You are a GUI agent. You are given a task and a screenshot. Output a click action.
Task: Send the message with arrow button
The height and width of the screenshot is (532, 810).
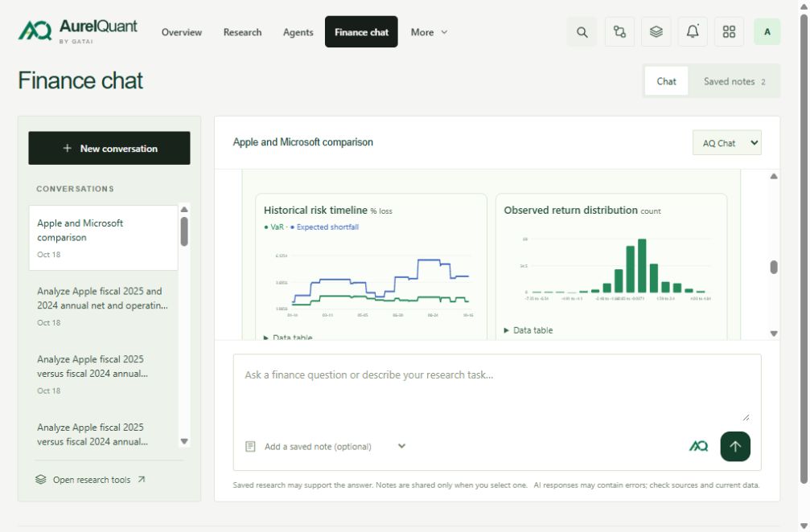[x=735, y=446]
